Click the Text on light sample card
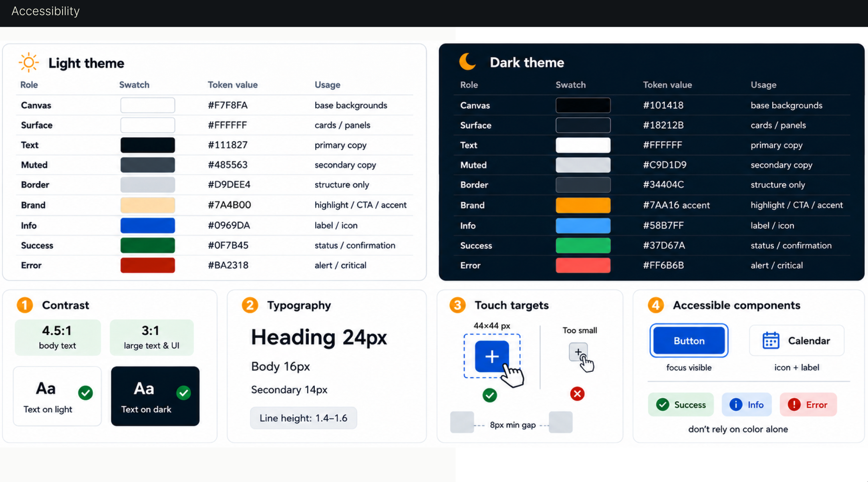Image resolution: width=868 pixels, height=482 pixels. pyautogui.click(x=57, y=396)
